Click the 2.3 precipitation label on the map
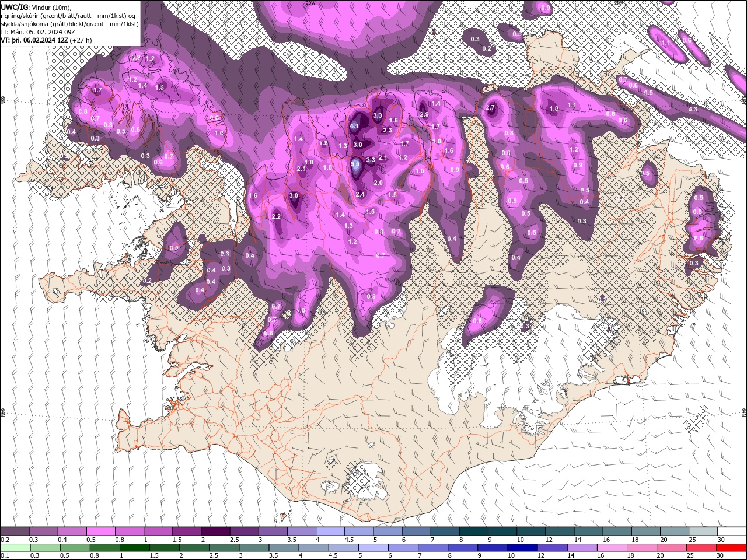This screenshot has height=560, width=747. [x=388, y=130]
